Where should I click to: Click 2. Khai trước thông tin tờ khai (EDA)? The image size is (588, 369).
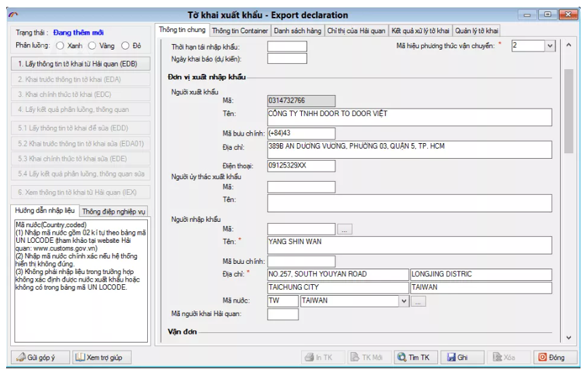tap(81, 79)
